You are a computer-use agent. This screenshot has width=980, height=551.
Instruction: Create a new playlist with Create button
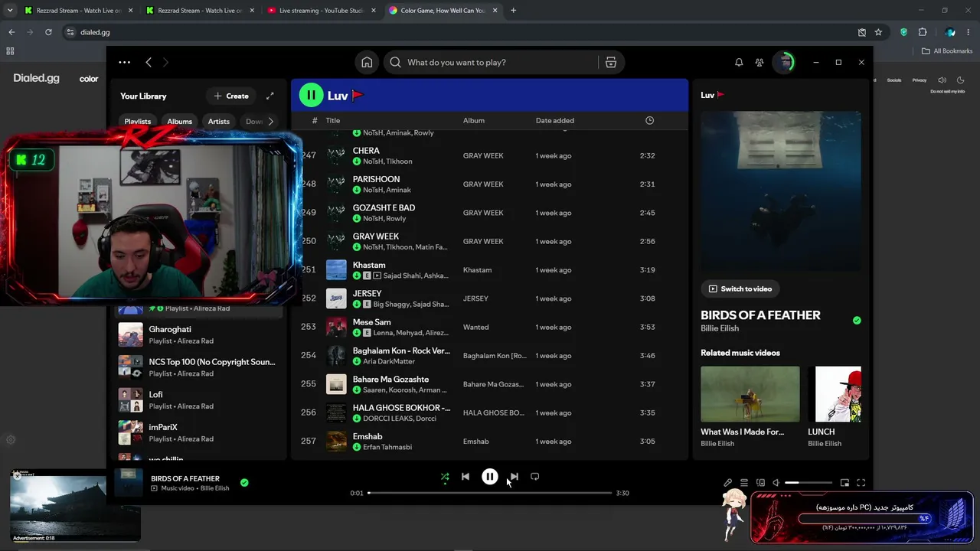231,96
